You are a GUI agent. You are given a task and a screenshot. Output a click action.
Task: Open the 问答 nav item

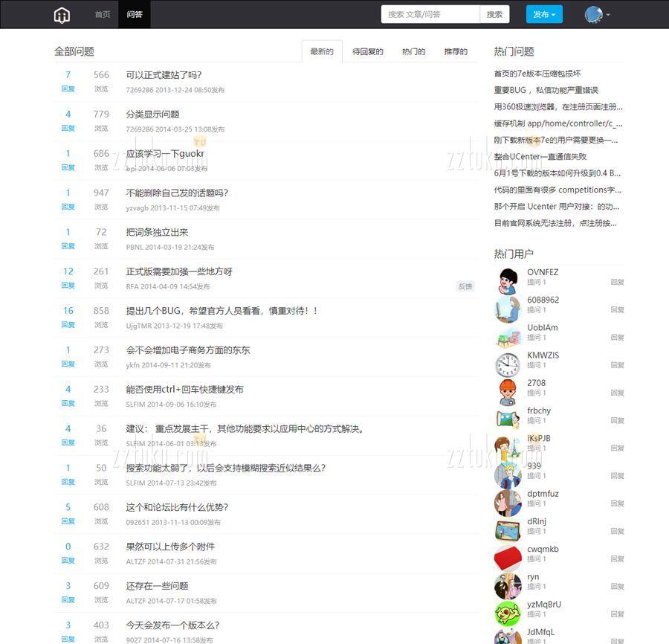click(x=135, y=15)
